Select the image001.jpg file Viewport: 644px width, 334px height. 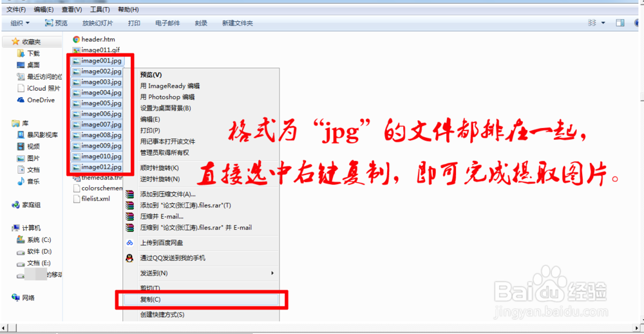coord(97,60)
